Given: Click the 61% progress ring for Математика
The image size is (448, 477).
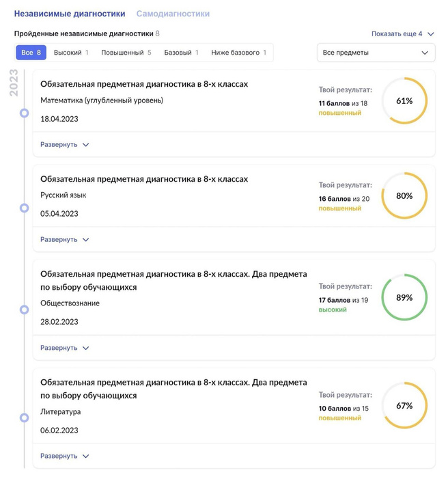Looking at the screenshot, I should (x=404, y=101).
